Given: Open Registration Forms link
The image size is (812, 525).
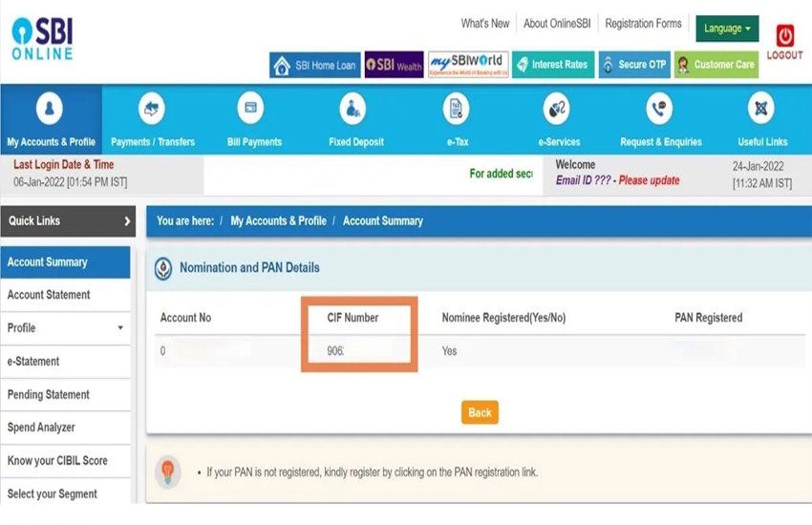Looking at the screenshot, I should click(643, 24).
